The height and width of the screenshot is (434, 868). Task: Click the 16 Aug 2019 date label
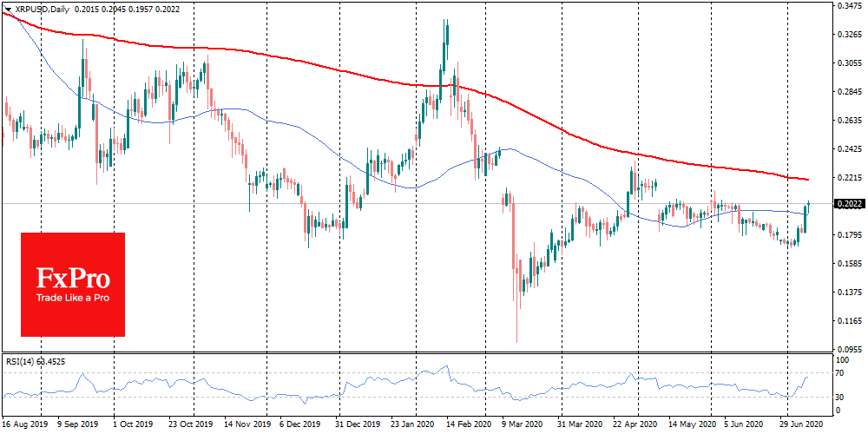pyautogui.click(x=23, y=424)
